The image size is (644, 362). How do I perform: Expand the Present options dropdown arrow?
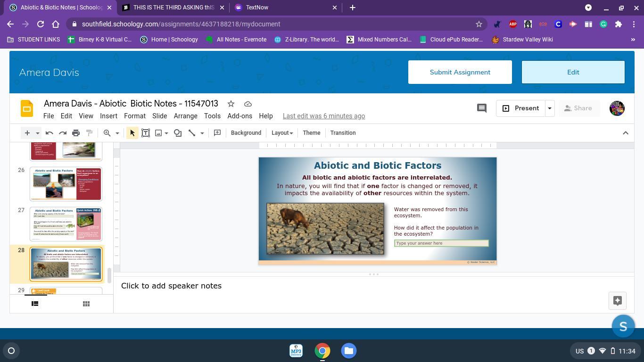549,108
